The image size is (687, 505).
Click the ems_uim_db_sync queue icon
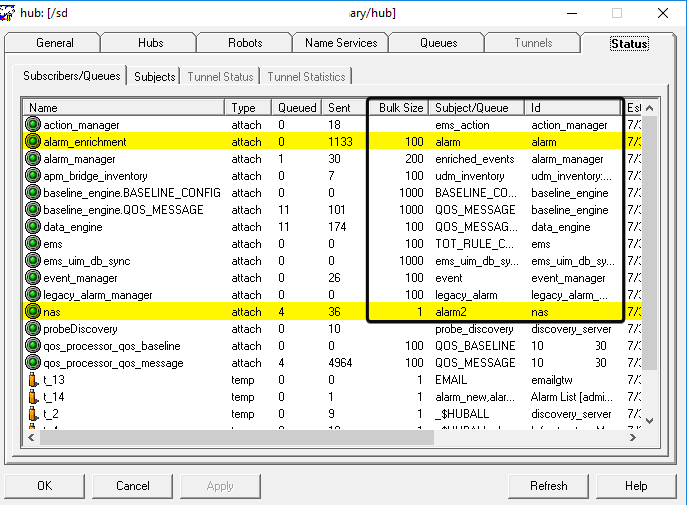33,261
